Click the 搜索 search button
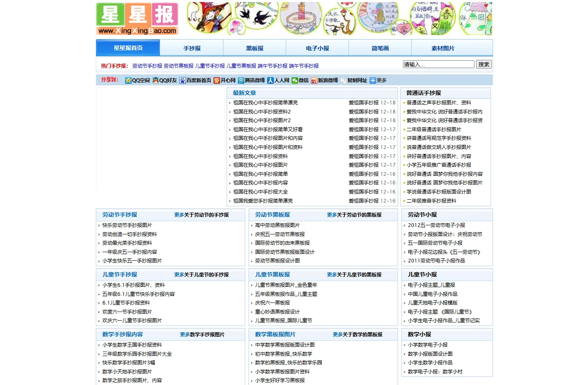Image resolution: width=588 pixels, height=385 pixels. tap(484, 64)
